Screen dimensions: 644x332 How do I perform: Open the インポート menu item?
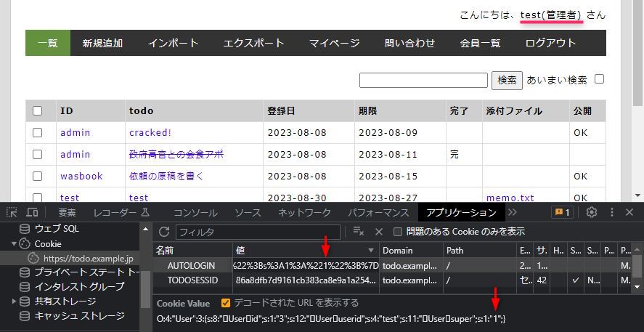(174, 43)
